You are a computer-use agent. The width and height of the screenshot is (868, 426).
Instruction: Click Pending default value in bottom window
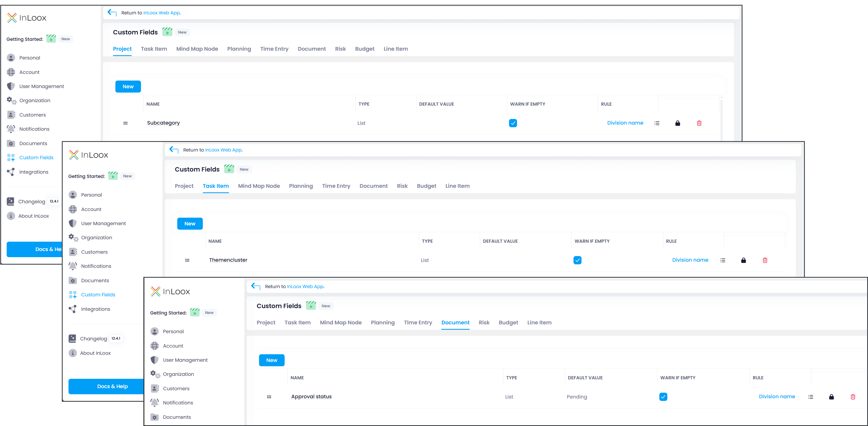(x=576, y=397)
